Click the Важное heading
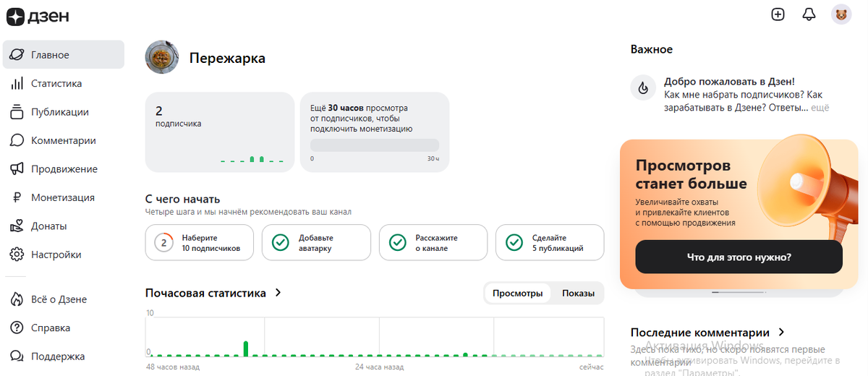868x376 pixels. click(651, 49)
